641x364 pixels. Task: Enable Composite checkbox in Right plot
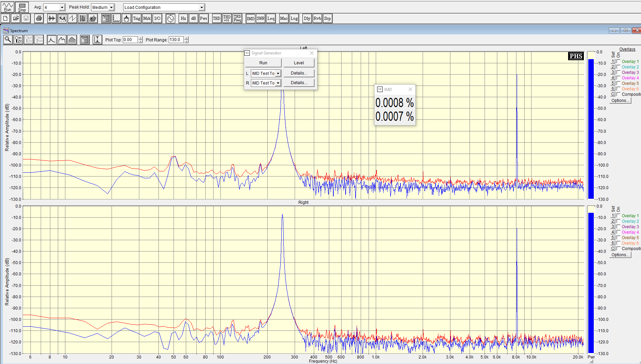618,249
